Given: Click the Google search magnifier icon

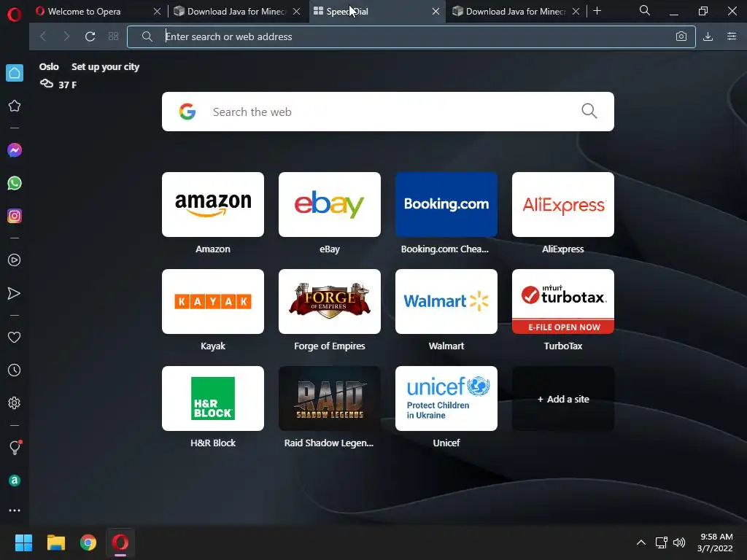Looking at the screenshot, I should [589, 112].
